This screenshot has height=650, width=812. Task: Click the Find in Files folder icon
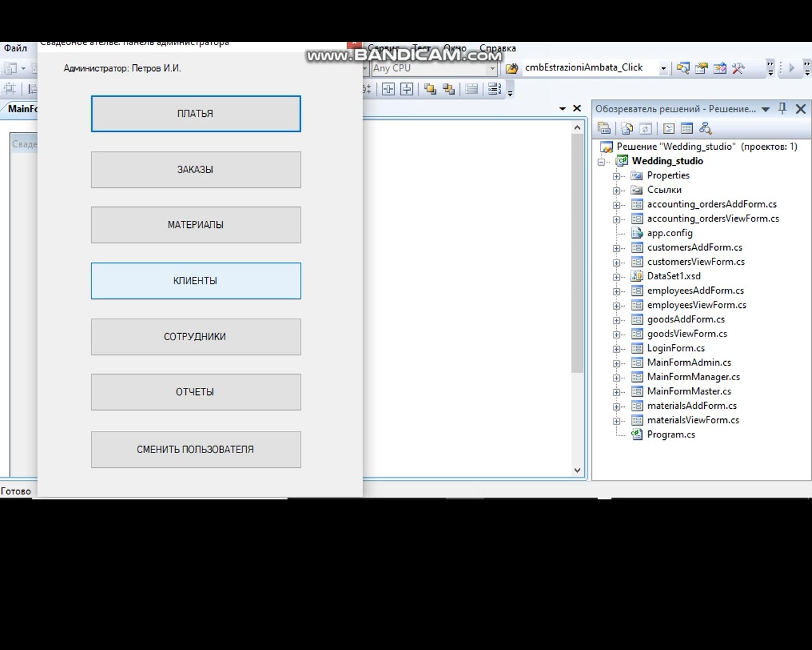click(x=512, y=69)
